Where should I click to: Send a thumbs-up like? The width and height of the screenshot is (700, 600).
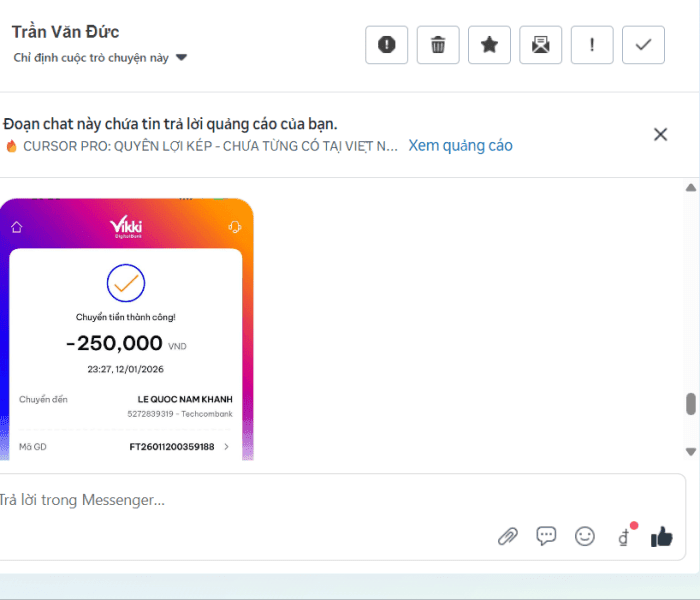point(662,536)
